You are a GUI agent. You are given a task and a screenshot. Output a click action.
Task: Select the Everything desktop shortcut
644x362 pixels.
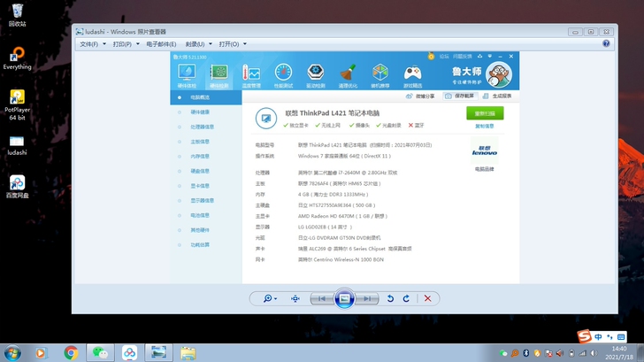coord(18,58)
